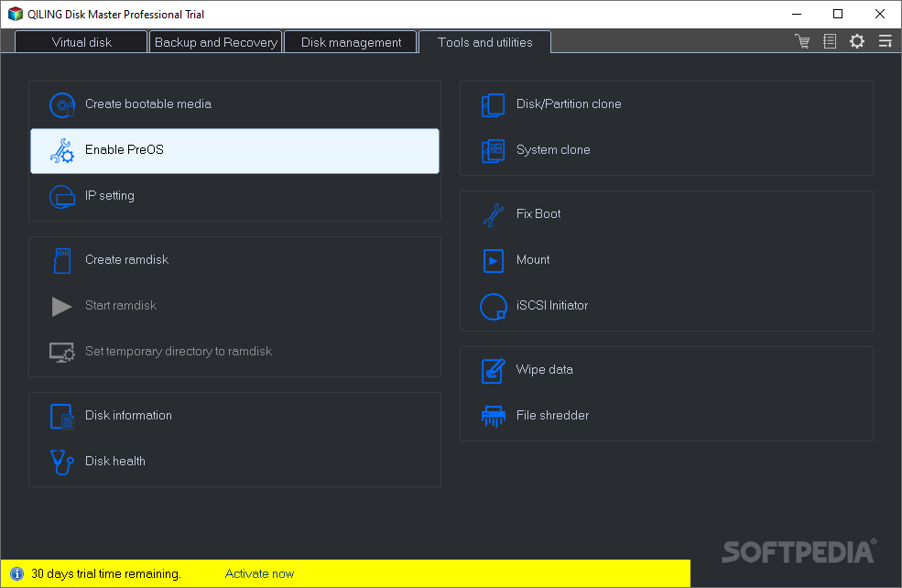Run the Fix Boot label
Image resolution: width=902 pixels, height=588 pixels.
[x=538, y=214]
